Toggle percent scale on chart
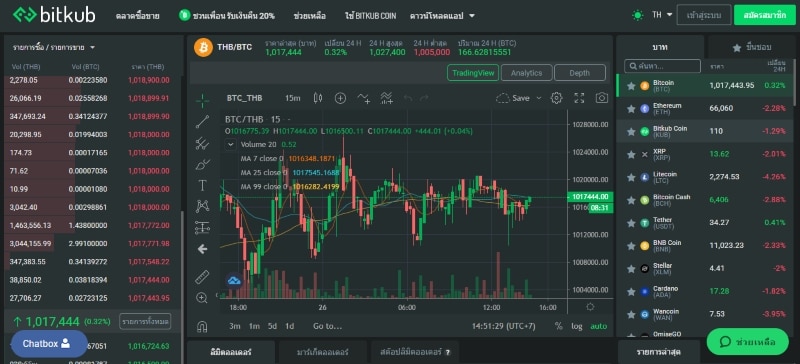The height and width of the screenshot is (364, 800). 558,326
